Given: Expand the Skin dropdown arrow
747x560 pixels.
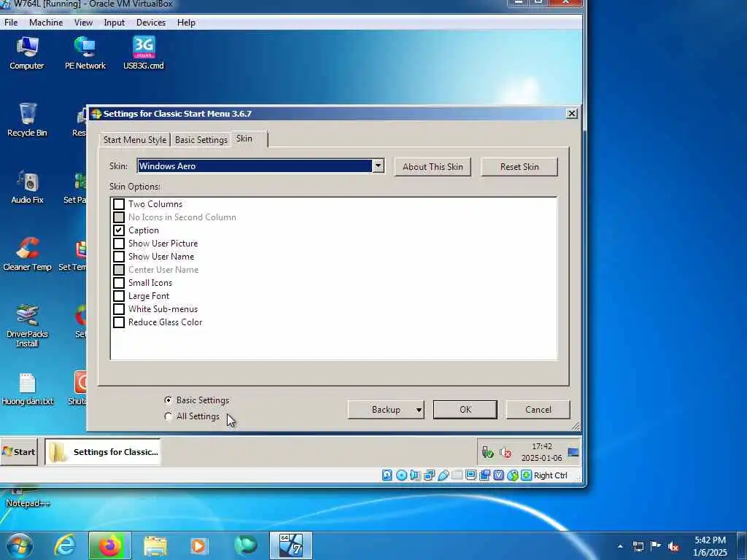Looking at the screenshot, I should coord(378,166).
